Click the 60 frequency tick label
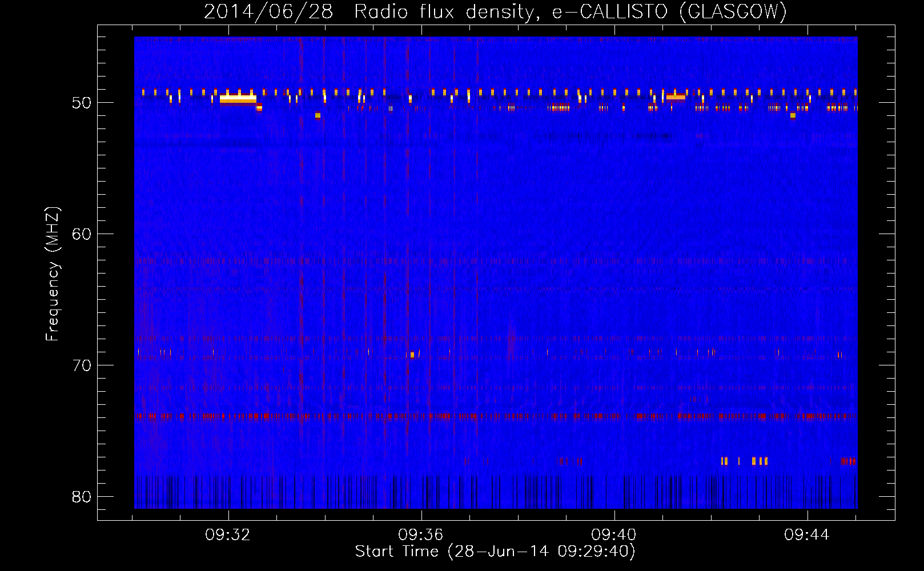 tap(82, 234)
